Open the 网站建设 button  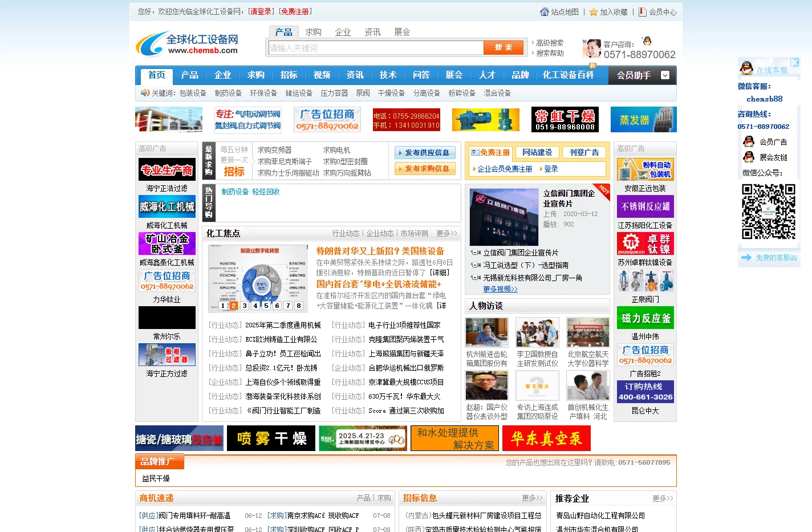coord(538,153)
